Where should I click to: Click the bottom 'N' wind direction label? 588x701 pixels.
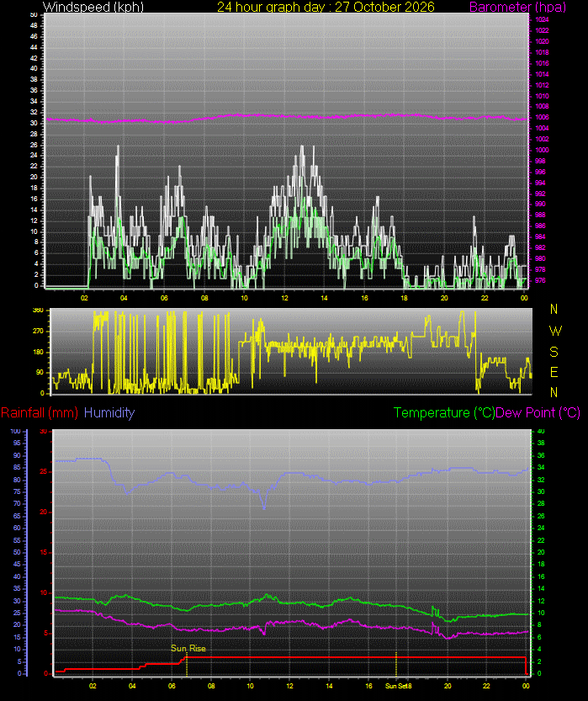554,392
